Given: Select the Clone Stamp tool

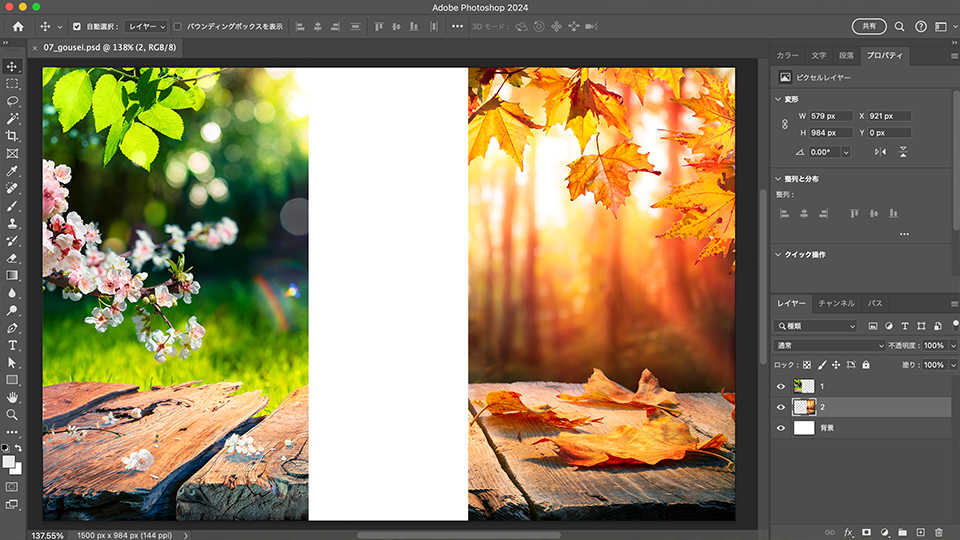Looking at the screenshot, I should pos(12,223).
